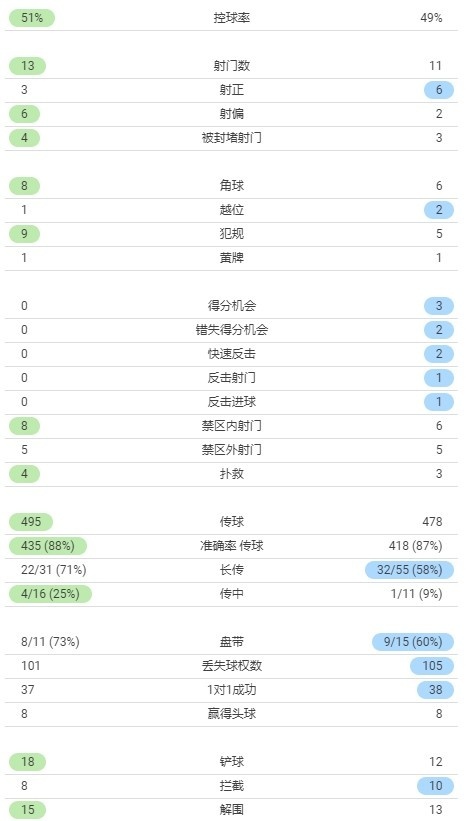Click the 13 shots green badge

click(27, 66)
